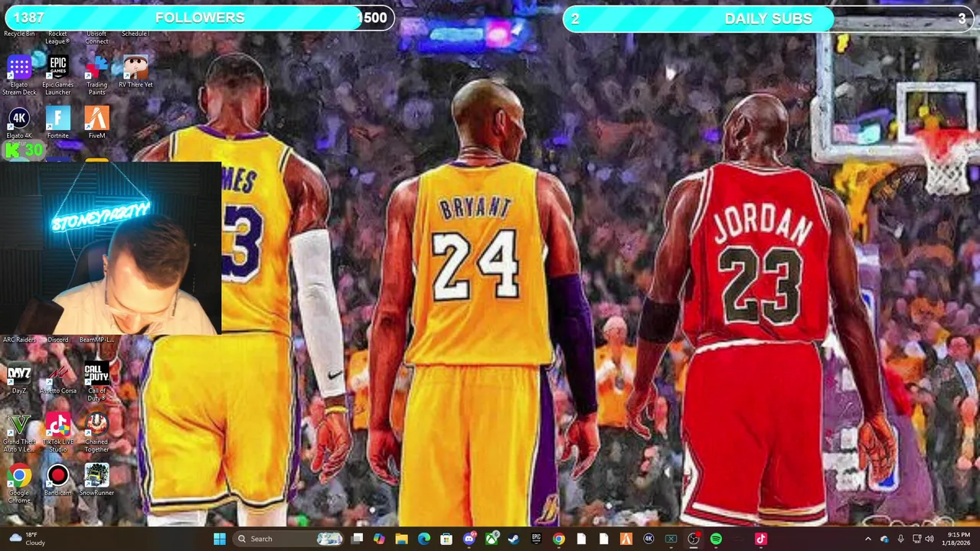The height and width of the screenshot is (551, 980).
Task: Open Elgato 4K app from the taskbar
Action: coord(648,539)
